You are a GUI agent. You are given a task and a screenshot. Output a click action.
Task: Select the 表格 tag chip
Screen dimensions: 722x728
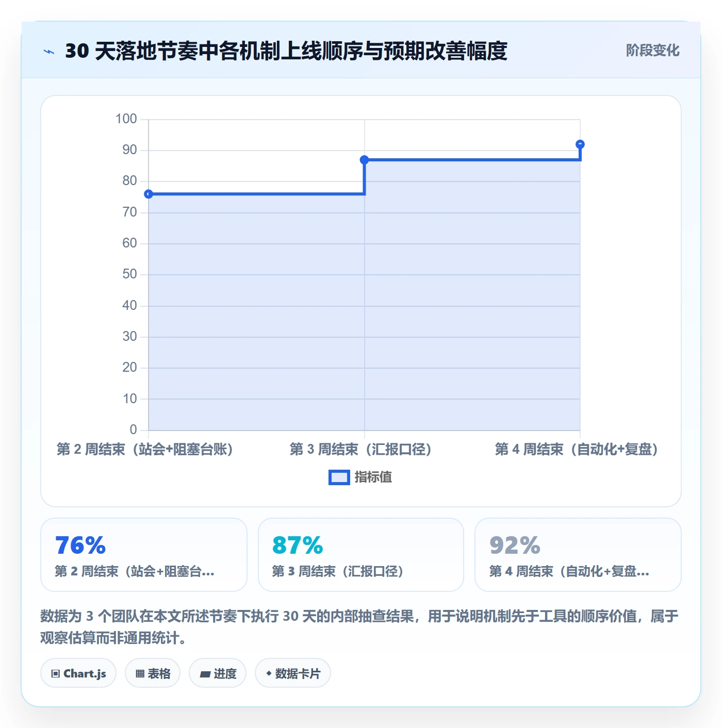153,673
